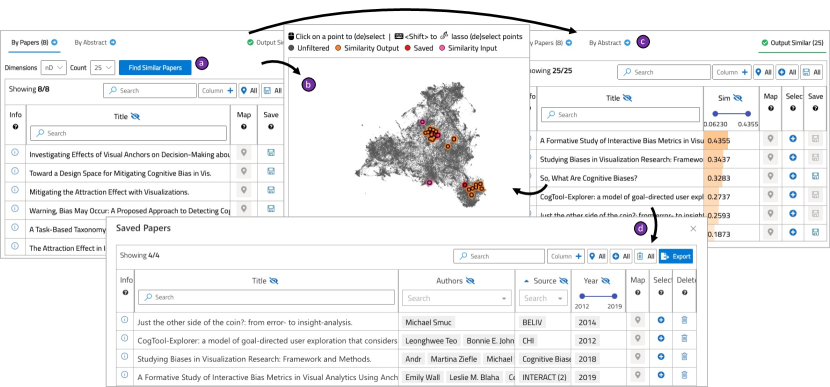Show 'Toward a Design Space' paper on map
This screenshot has width=830, height=387.
pos(243,172)
